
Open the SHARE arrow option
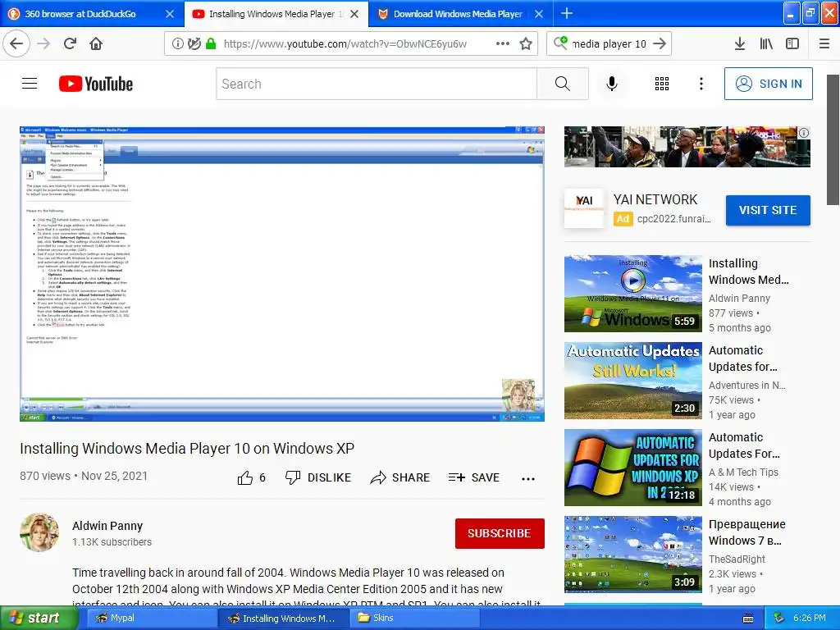pos(399,477)
